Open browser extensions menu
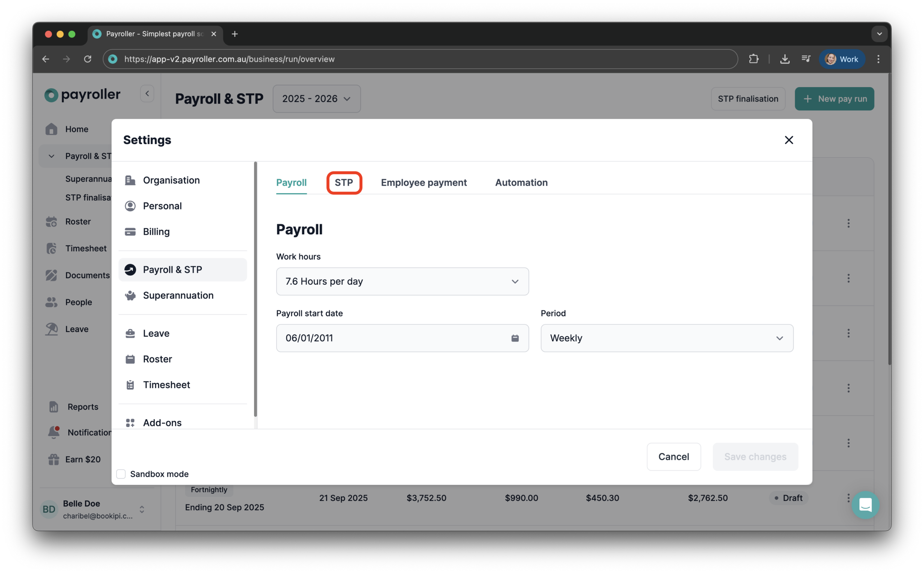 click(754, 59)
